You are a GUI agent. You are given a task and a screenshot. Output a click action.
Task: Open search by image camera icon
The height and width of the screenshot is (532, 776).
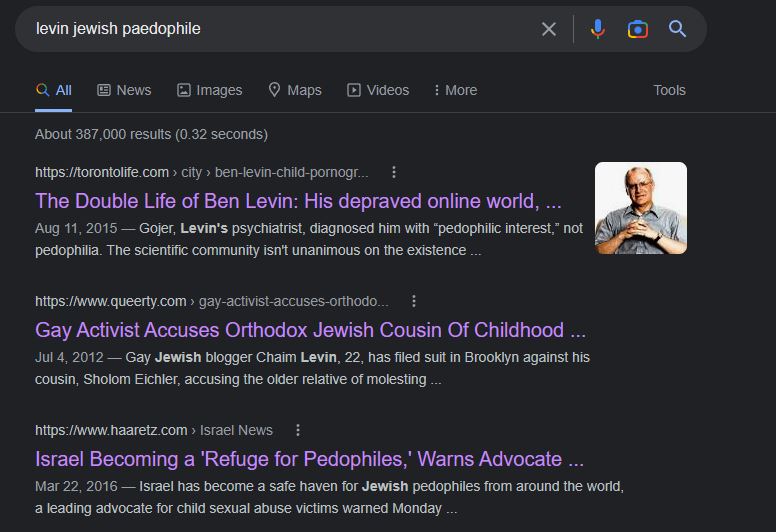pyautogui.click(x=637, y=30)
